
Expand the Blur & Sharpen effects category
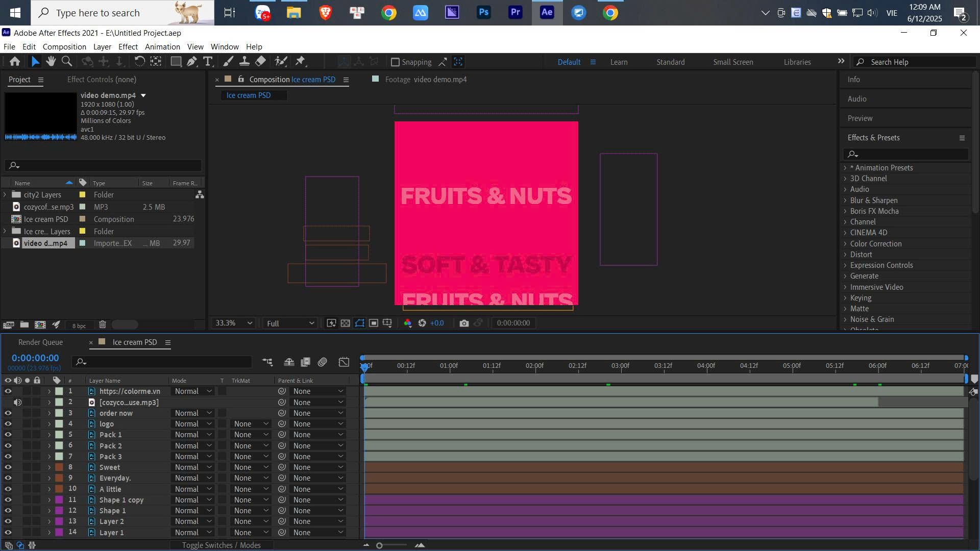[845, 201]
